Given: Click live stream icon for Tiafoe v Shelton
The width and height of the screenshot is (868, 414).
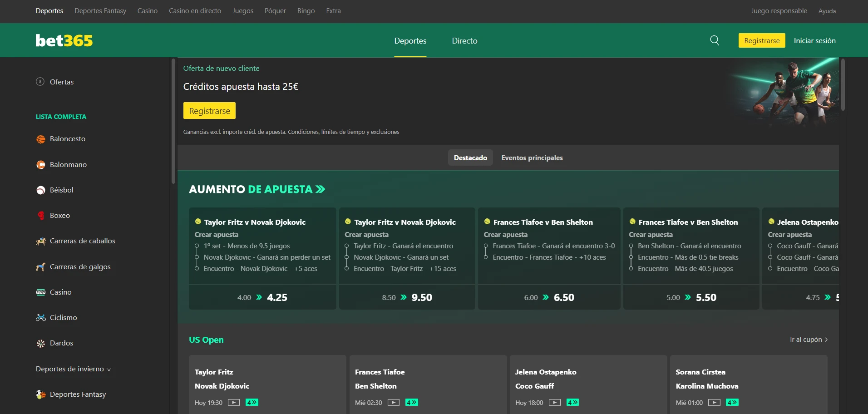Looking at the screenshot, I should (x=394, y=403).
